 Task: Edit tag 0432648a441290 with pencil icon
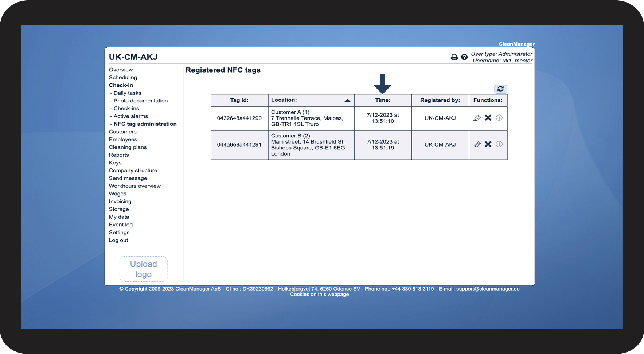[477, 118]
